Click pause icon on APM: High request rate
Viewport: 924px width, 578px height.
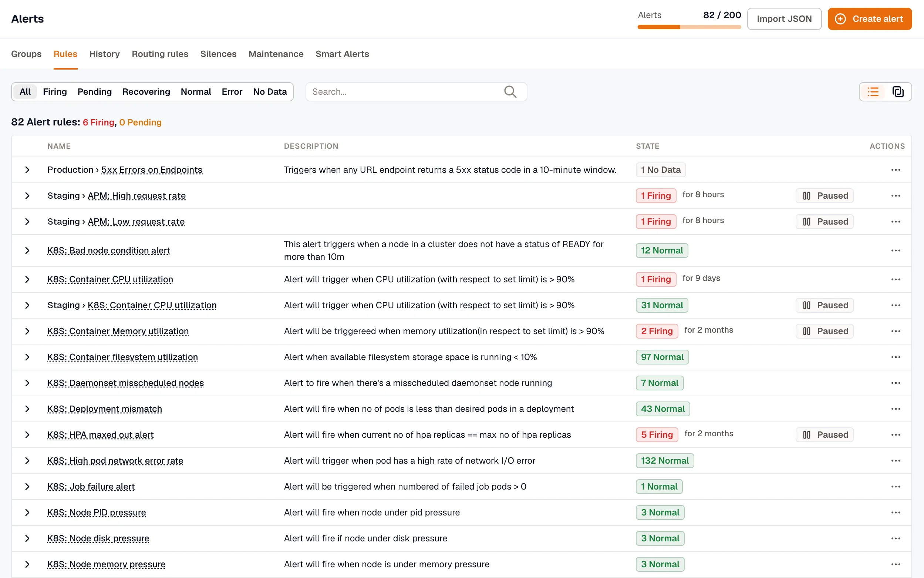[807, 196]
